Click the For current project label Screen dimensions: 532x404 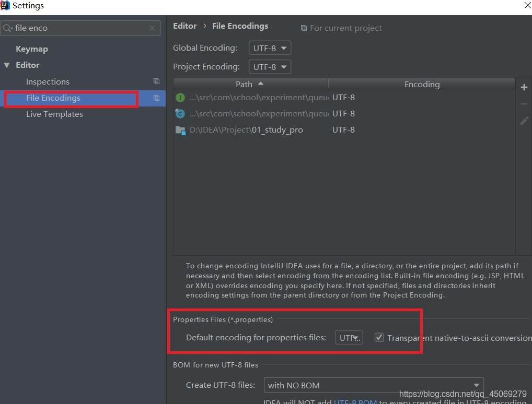pyautogui.click(x=346, y=28)
